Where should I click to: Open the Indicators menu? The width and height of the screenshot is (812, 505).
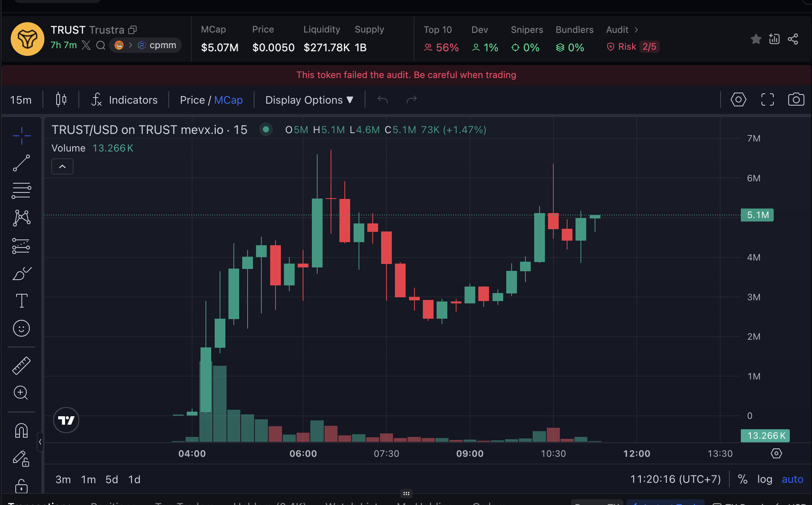(124, 100)
